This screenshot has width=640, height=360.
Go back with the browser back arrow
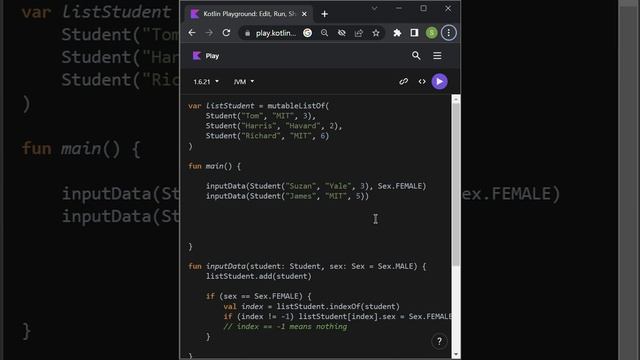(x=192, y=33)
